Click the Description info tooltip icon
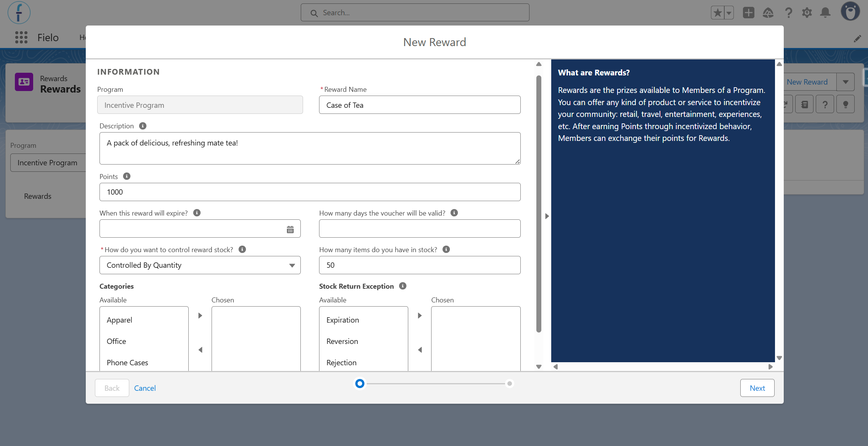This screenshot has height=446, width=868. pyautogui.click(x=143, y=126)
